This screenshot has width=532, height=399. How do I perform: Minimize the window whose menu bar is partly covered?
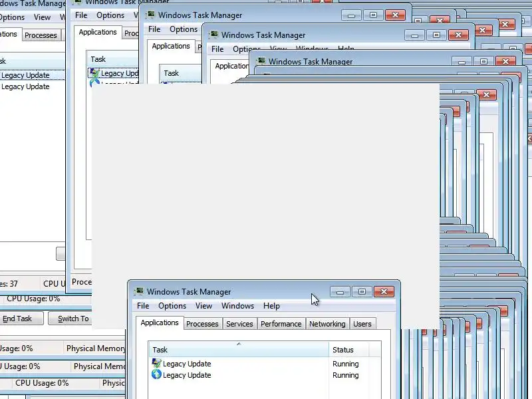click(x=414, y=35)
